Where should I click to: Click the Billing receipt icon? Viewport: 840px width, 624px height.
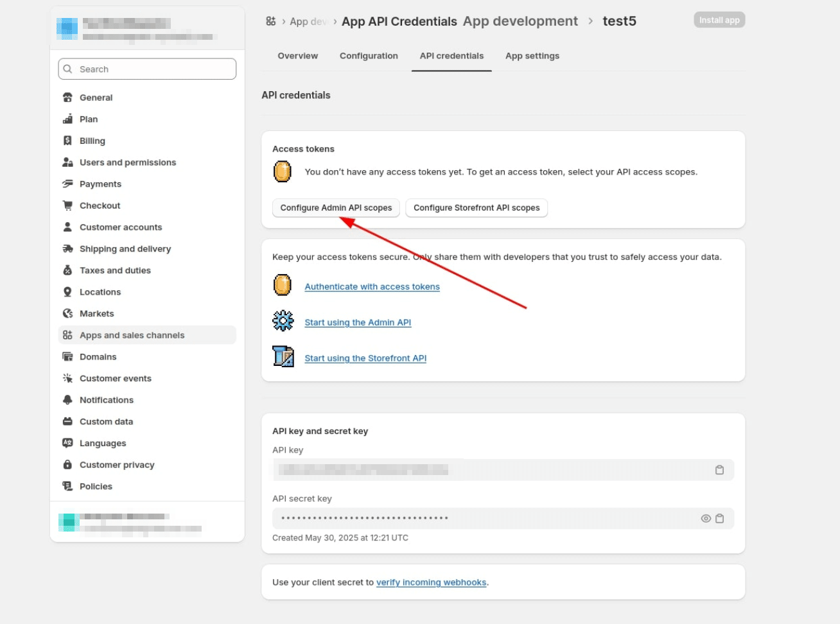[x=67, y=141]
